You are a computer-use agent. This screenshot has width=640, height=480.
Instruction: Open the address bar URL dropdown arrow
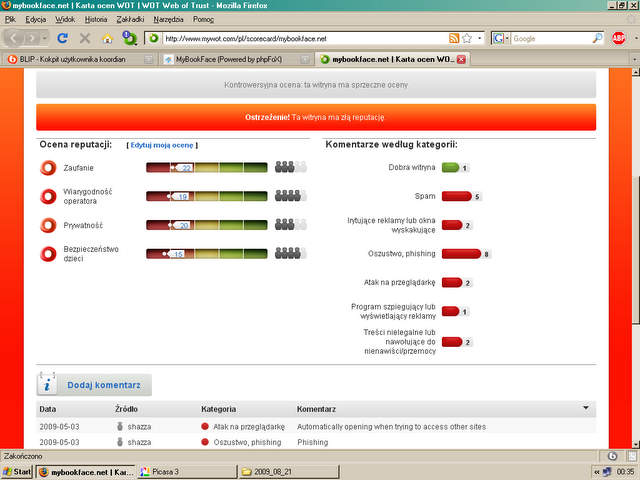click(x=480, y=38)
